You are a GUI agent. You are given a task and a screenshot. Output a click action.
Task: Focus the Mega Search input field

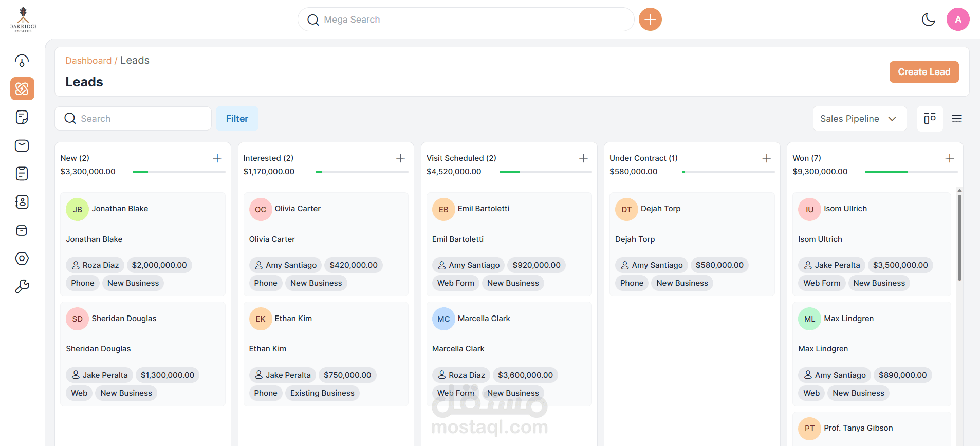[x=465, y=20]
